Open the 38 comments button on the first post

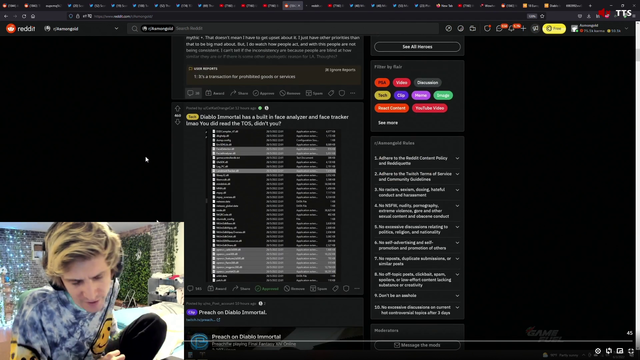193,93
